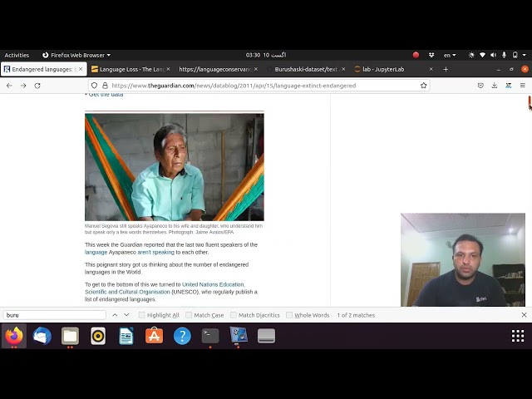Open a new browser tab
Image resolution: width=532 pixels, height=399 pixels.
pyautogui.click(x=446, y=69)
